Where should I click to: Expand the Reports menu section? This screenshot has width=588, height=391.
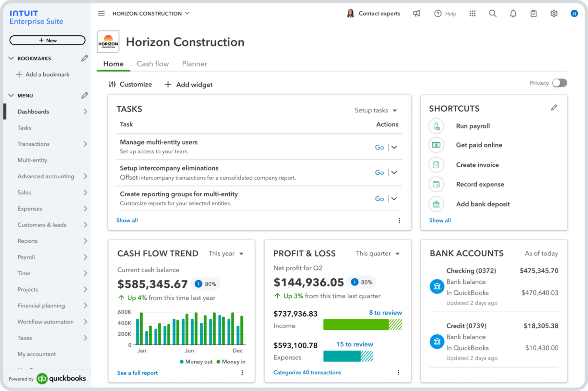(x=27, y=241)
